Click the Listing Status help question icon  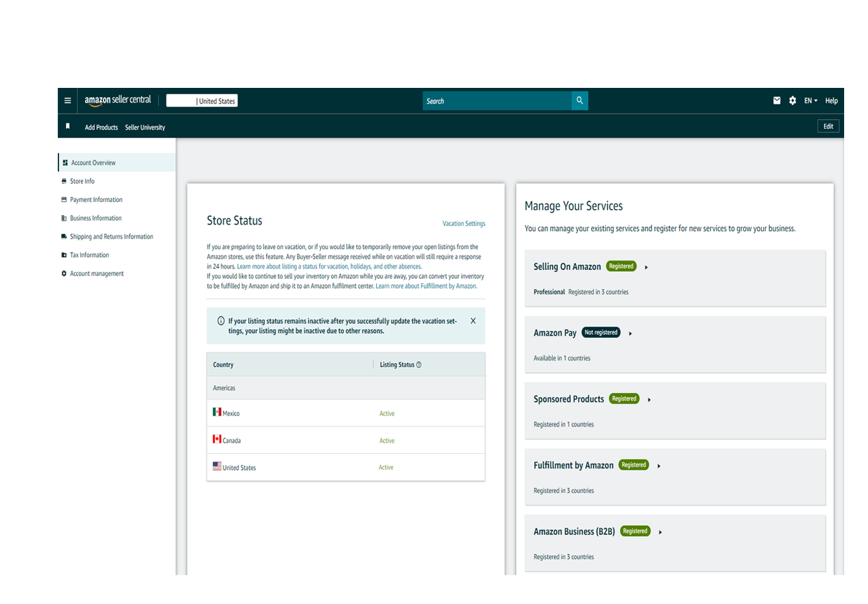(419, 365)
